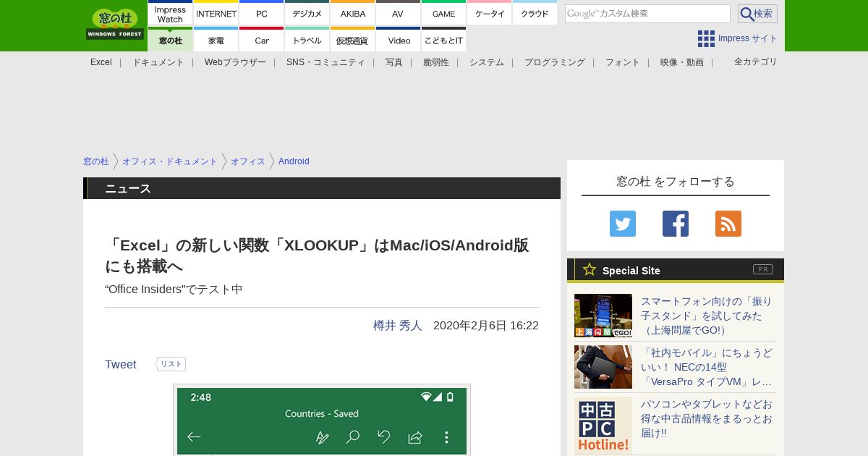This screenshot has height=456, width=868.
Task: Open the 振り子スタンド smartphone article thumbnail
Action: point(603,316)
